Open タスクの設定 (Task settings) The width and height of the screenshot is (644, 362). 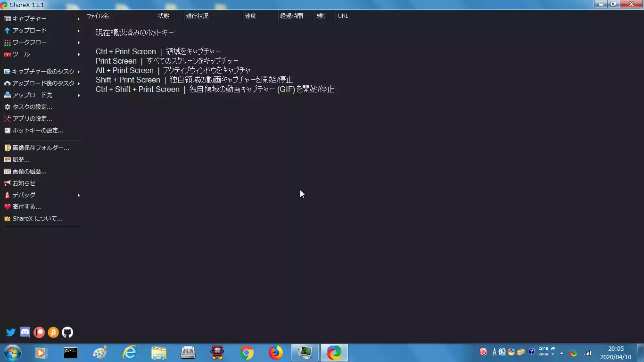(x=42, y=107)
